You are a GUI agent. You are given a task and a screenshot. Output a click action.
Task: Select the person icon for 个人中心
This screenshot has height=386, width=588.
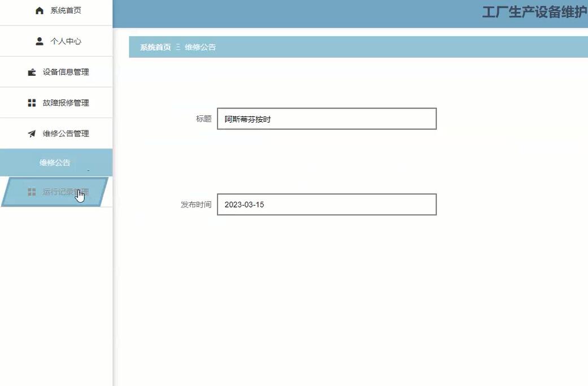click(40, 41)
